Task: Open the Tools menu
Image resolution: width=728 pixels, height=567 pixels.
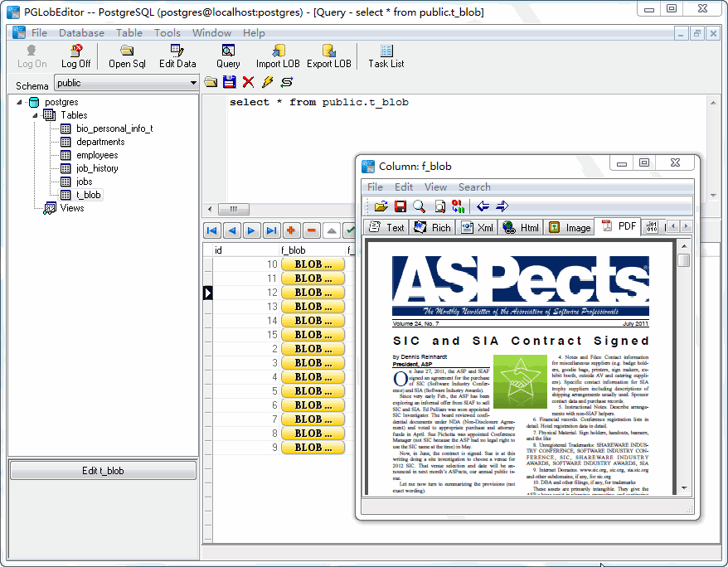Action: [x=167, y=33]
